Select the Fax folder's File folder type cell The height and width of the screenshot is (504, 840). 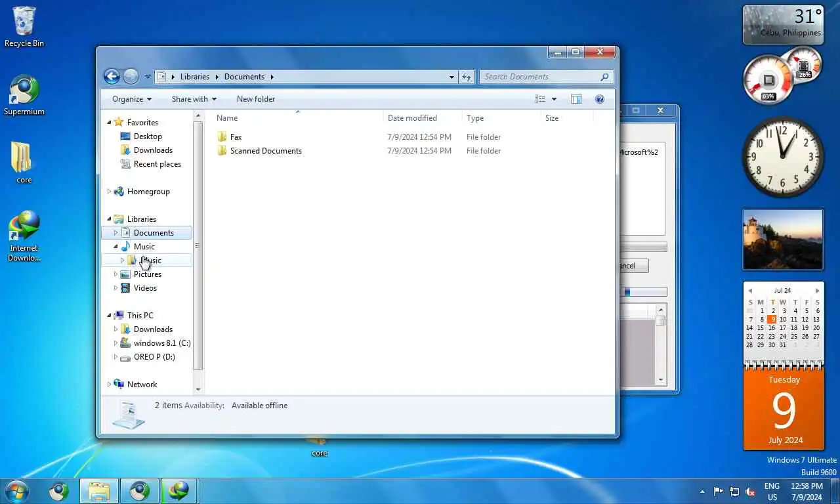point(484,137)
